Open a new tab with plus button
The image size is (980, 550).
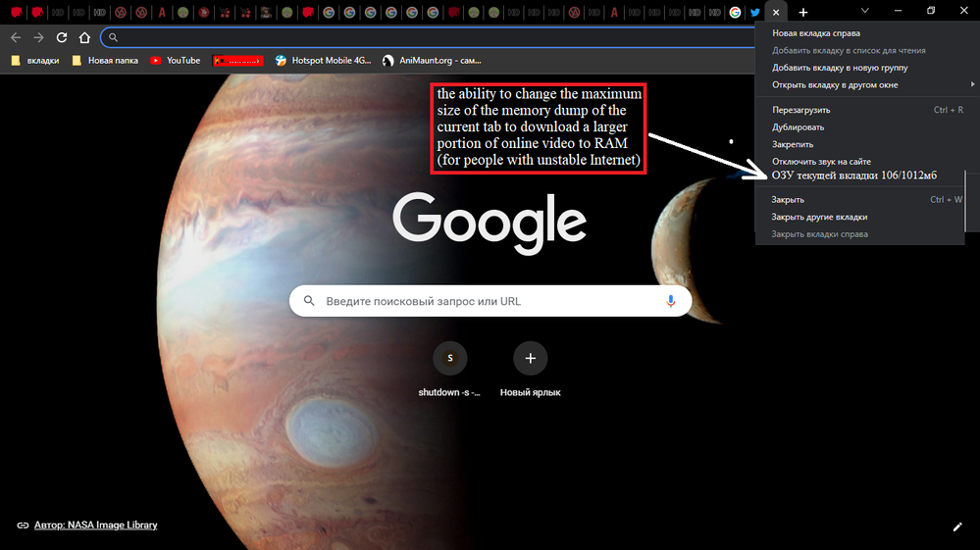click(803, 12)
